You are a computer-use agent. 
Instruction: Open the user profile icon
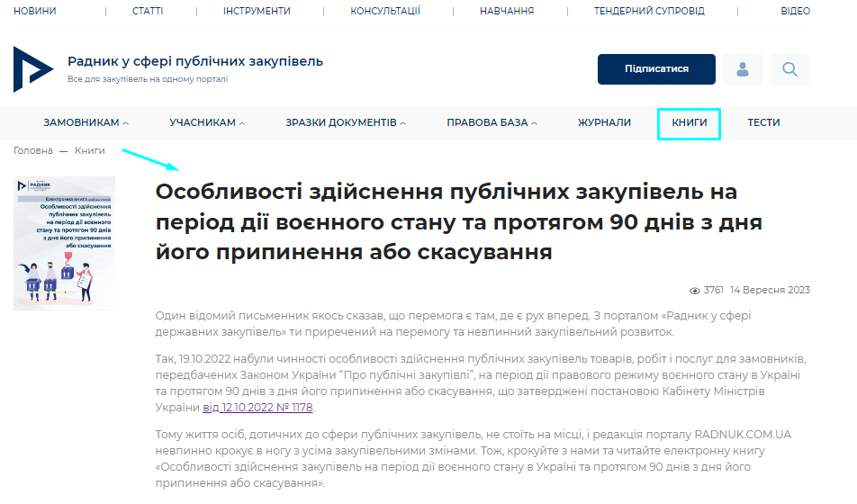coord(743,69)
